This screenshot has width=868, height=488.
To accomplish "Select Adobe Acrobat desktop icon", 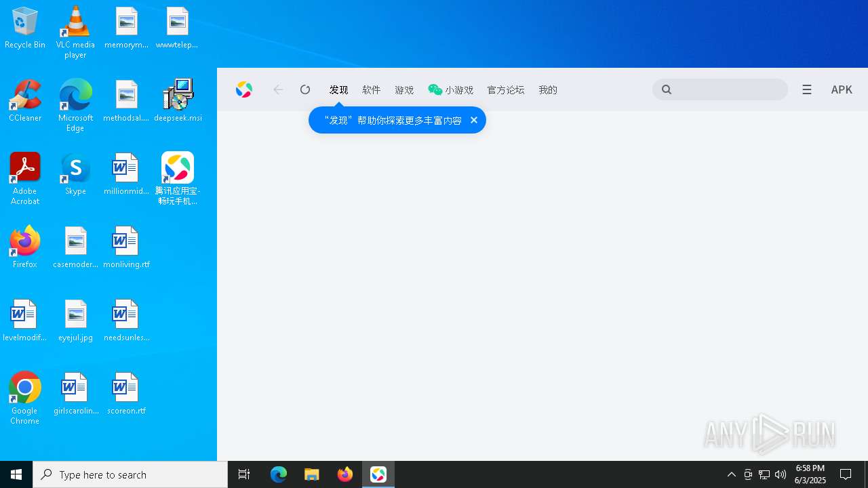I will tap(25, 178).
